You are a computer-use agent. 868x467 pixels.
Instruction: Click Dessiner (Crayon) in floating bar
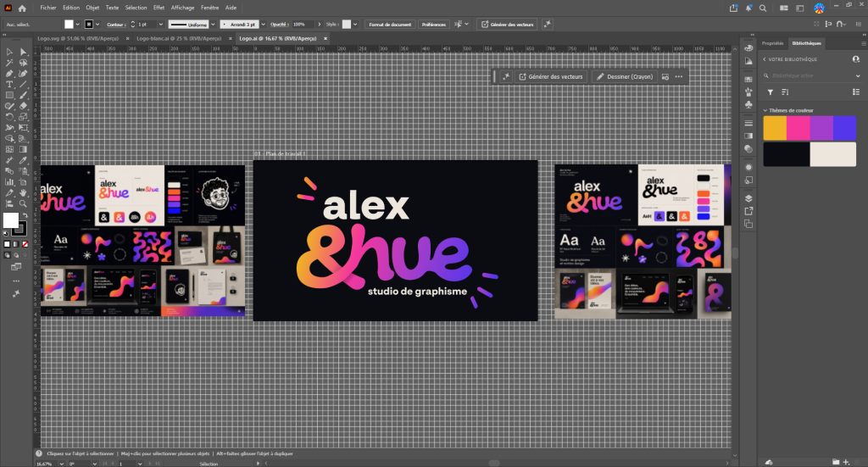pos(624,77)
